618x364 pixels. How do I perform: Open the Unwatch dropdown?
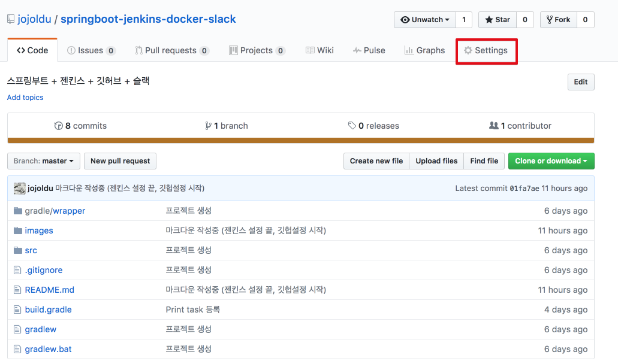425,20
